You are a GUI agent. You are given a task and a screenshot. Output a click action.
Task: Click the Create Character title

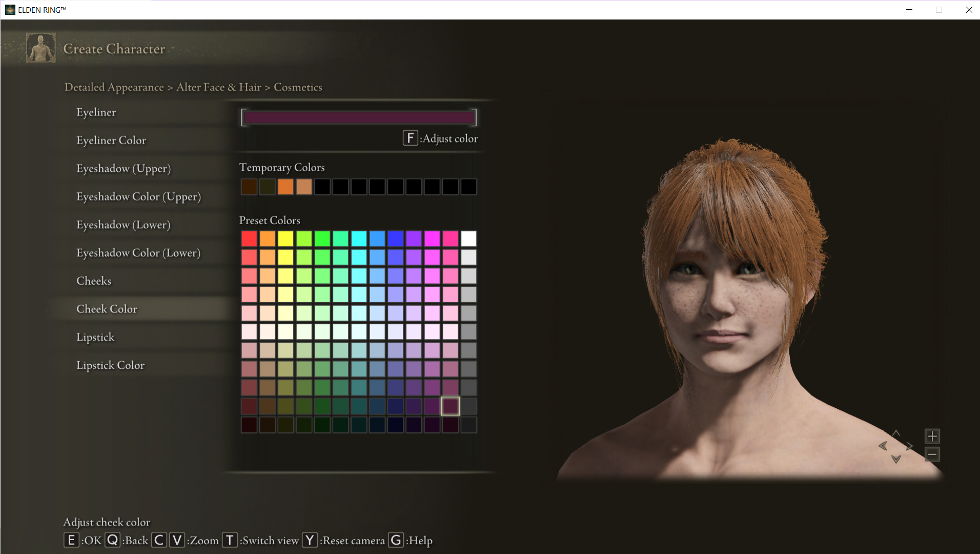tap(114, 49)
